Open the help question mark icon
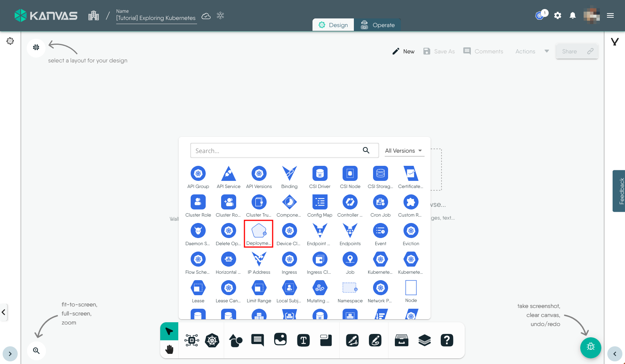 [447, 340]
